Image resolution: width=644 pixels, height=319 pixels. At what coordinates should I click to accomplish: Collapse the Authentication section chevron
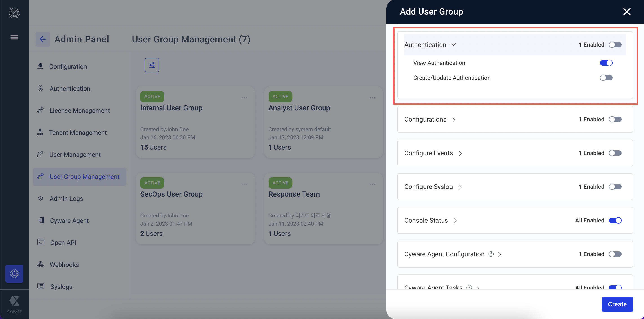point(453,45)
